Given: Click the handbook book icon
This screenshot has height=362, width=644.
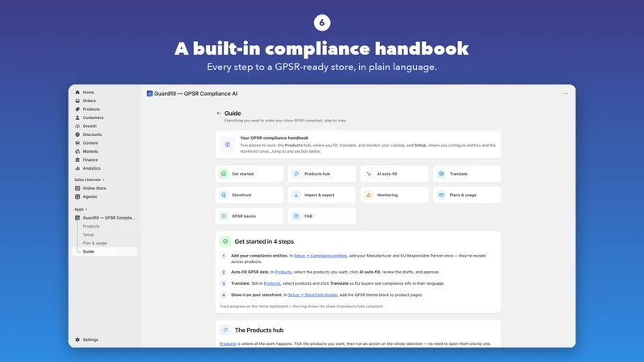Looking at the screenshot, I should [227, 145].
